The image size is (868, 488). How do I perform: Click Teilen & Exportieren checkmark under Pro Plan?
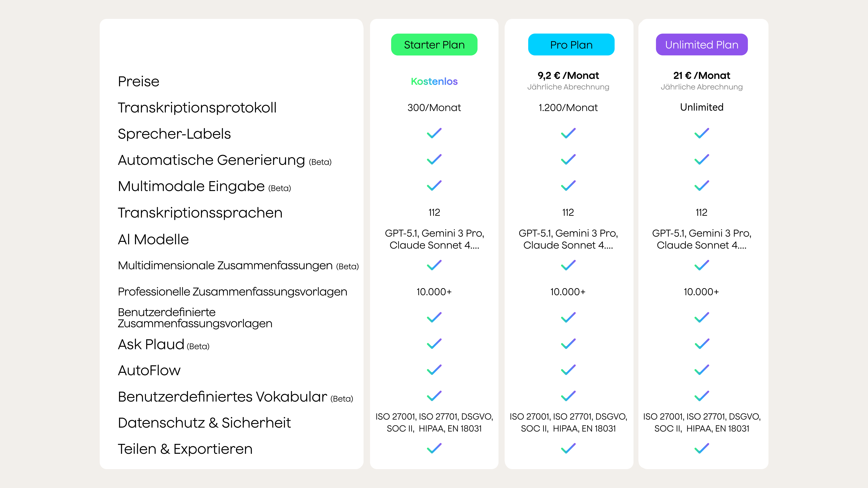tap(568, 449)
